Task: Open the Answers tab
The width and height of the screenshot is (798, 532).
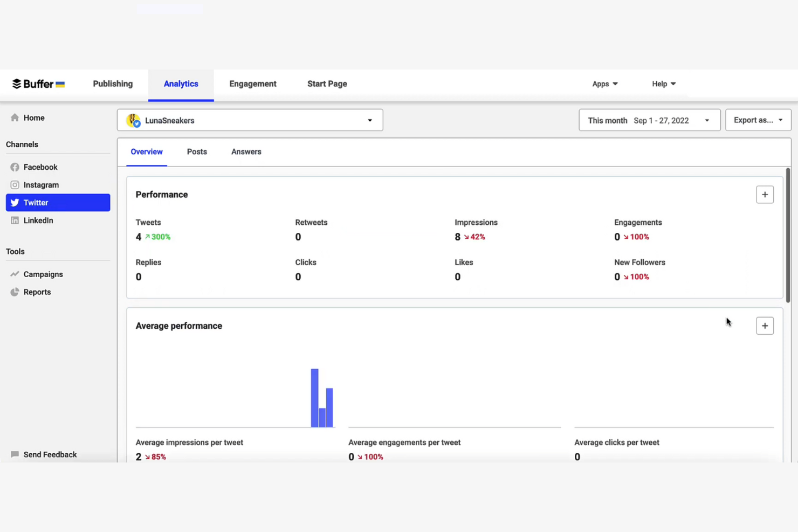Action: pos(246,151)
